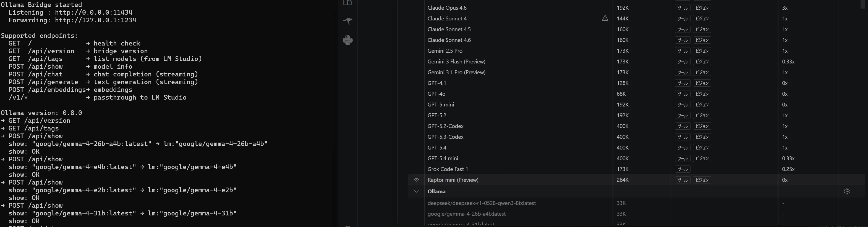Collapse the Ollama model group
The width and height of the screenshot is (868, 227).
click(x=417, y=191)
